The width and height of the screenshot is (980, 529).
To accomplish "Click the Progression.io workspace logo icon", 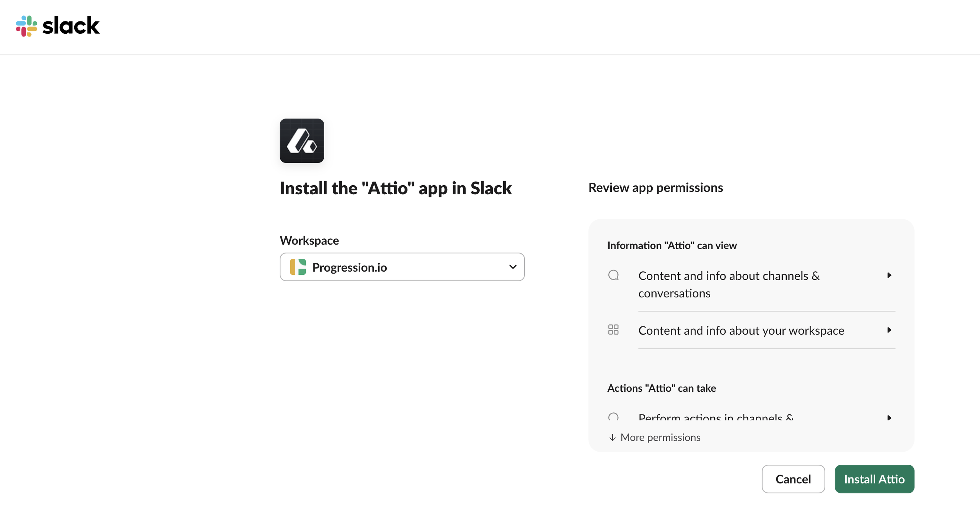I will pos(298,267).
